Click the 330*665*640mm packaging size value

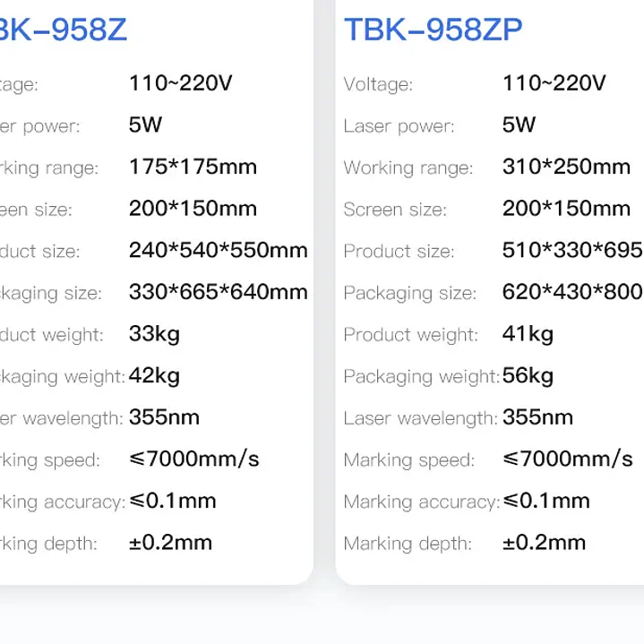(218, 292)
